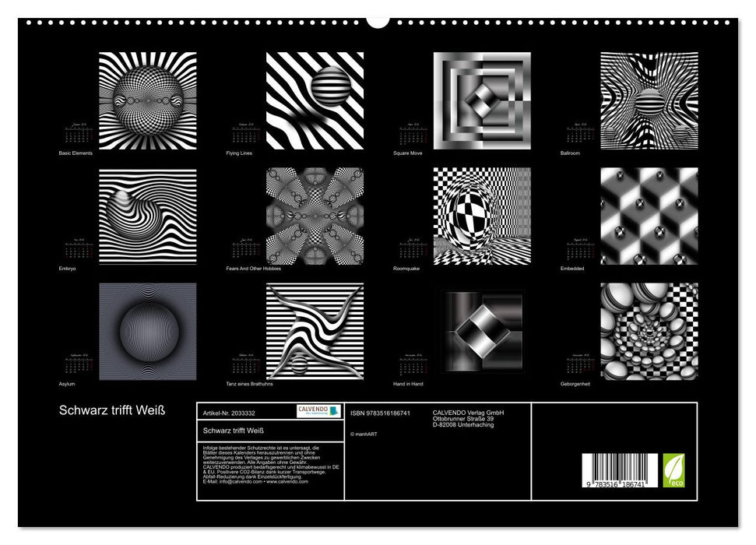Select the Roomquake checkered sphere image
756x545 pixels.
pyautogui.click(x=482, y=216)
